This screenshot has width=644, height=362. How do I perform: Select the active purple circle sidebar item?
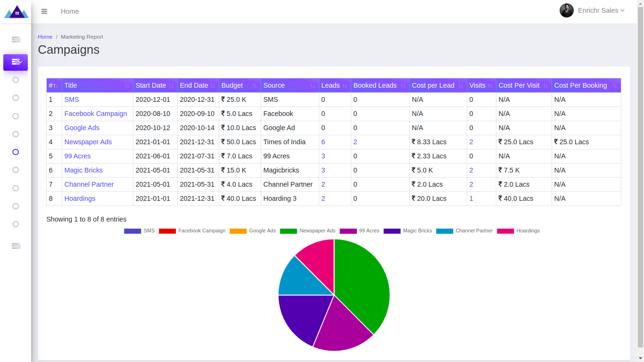pyautogui.click(x=16, y=152)
